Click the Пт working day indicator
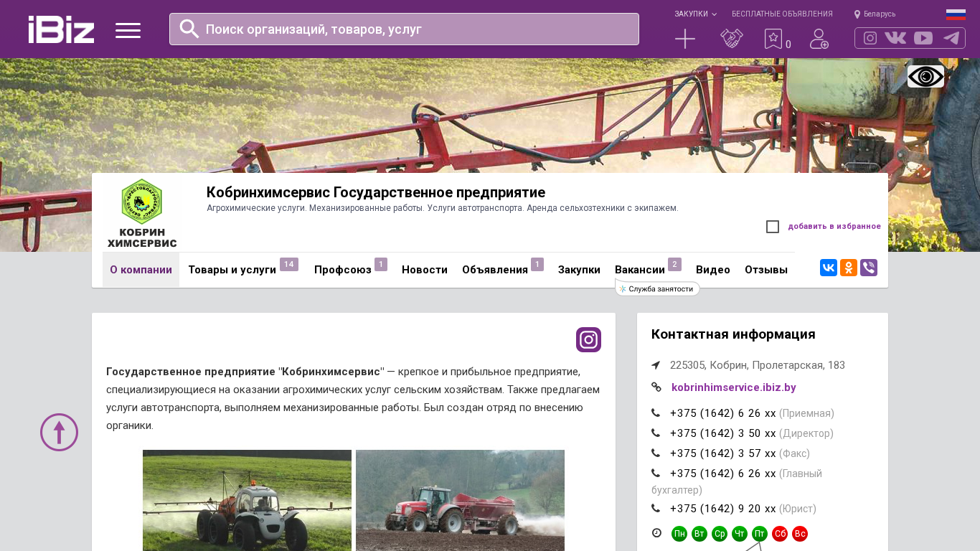980x551 pixels. 760,534
